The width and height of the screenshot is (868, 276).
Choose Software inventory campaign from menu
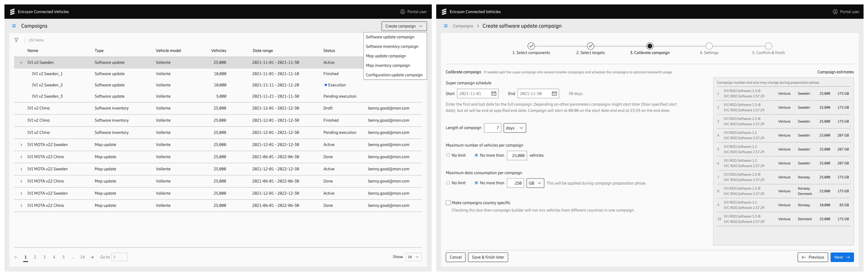392,46
